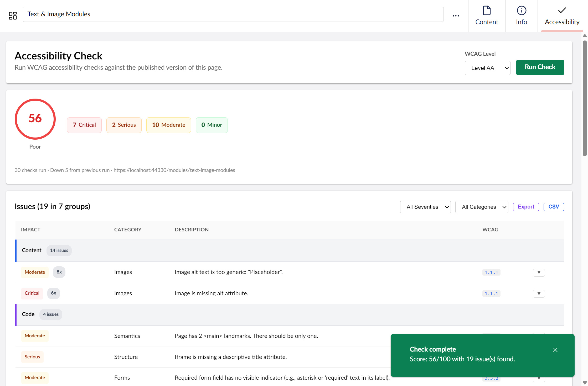
Task: Filter by the 7 Critical badge
Action: pyautogui.click(x=84, y=125)
